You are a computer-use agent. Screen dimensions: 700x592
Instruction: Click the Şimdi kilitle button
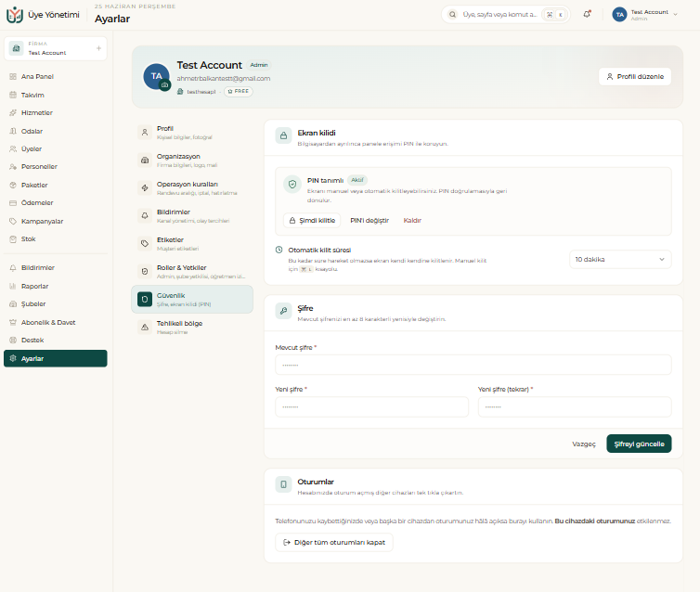coord(312,221)
